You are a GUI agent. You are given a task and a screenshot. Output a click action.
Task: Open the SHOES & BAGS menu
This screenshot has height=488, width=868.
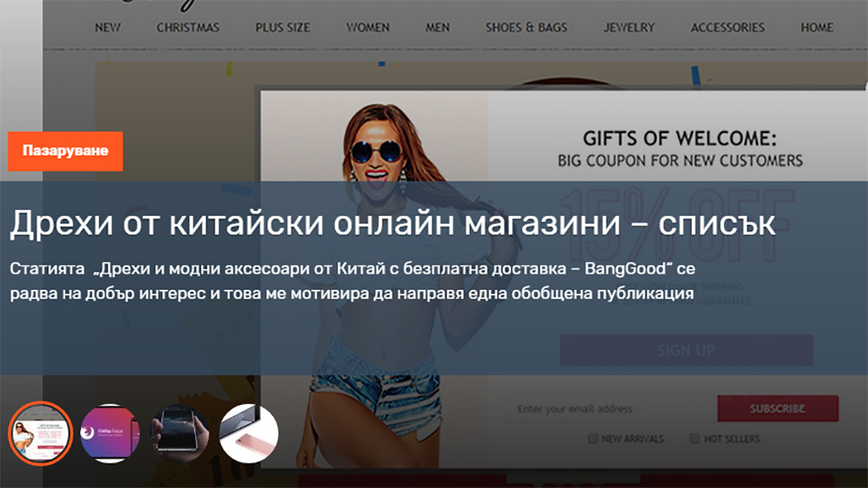526,27
